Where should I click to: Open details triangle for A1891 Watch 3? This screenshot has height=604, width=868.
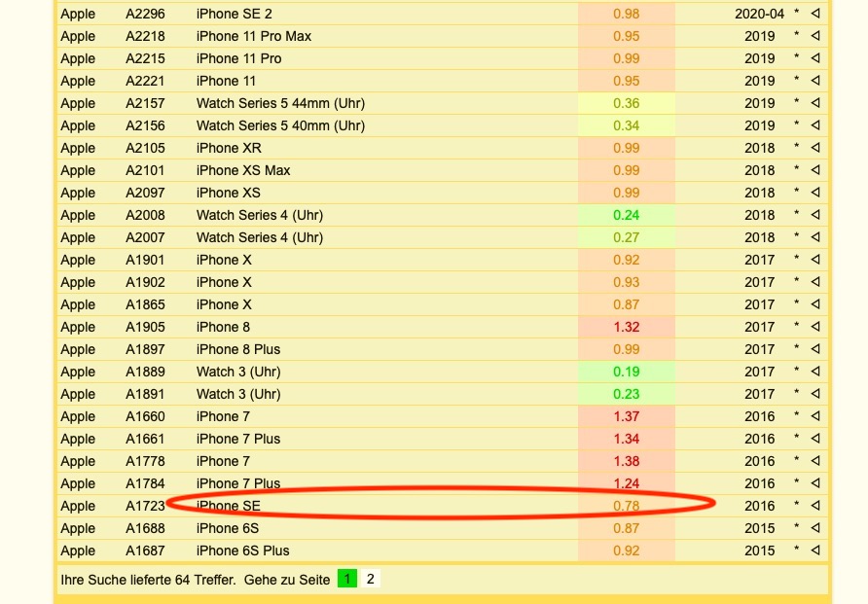(815, 393)
